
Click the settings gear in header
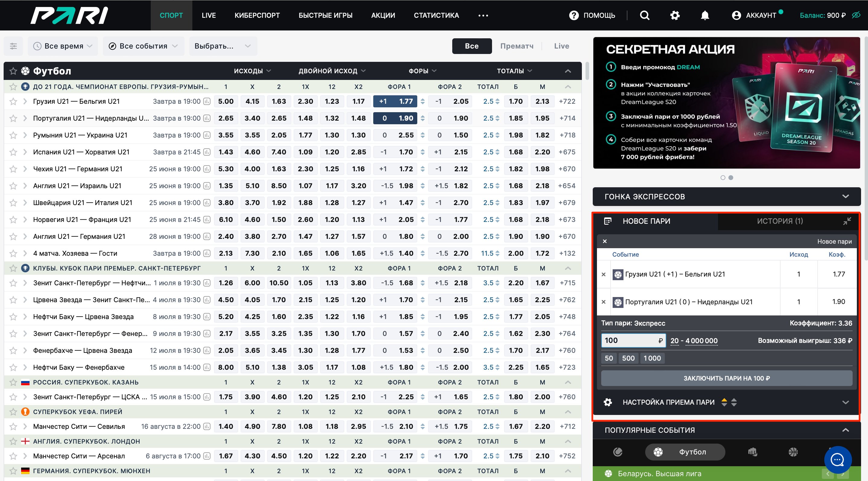click(675, 15)
